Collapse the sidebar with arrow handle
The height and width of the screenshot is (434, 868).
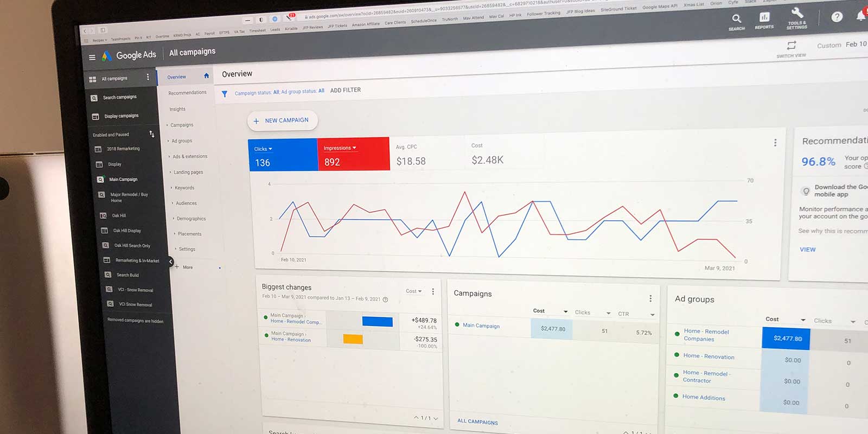tap(170, 262)
